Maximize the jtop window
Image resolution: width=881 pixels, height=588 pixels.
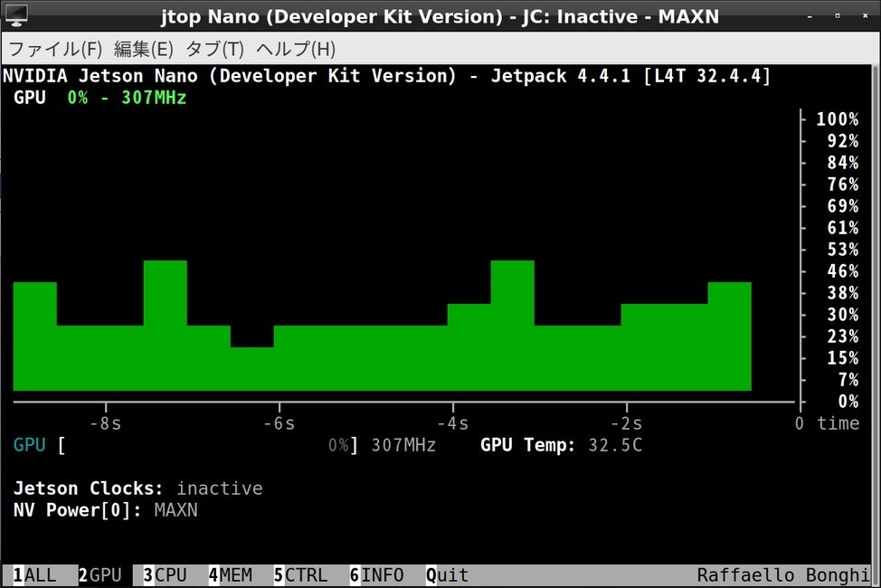pyautogui.click(x=838, y=15)
